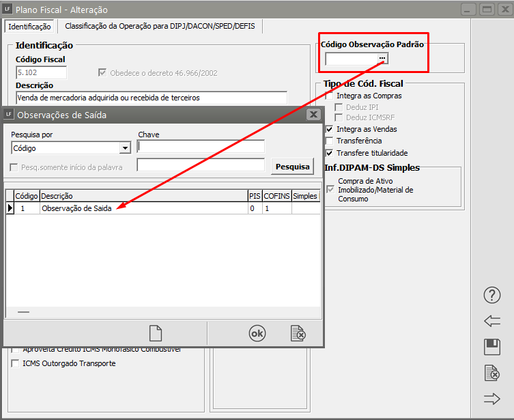Cancel changes using right sidebar document-X icon
This screenshot has width=514, height=420.
[492, 373]
